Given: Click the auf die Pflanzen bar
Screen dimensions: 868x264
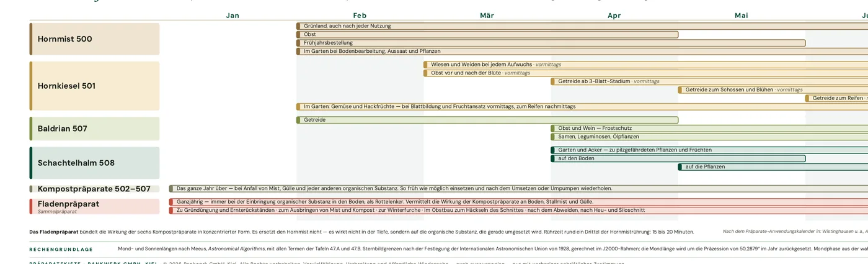Looking at the screenshot, I should [x=773, y=166].
